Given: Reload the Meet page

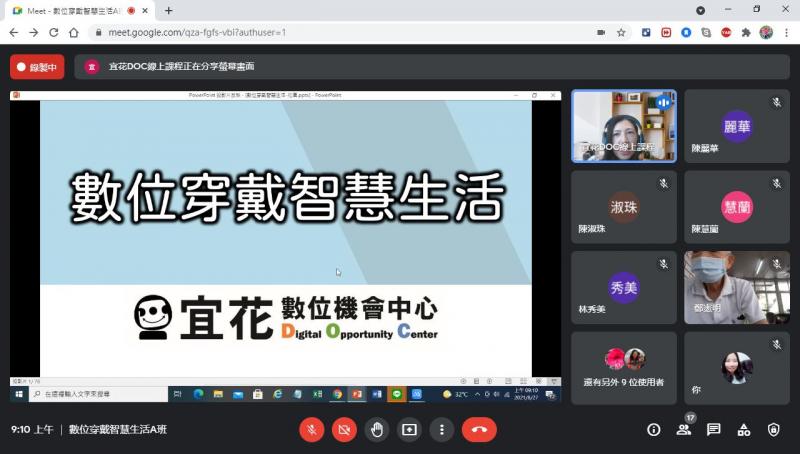Looking at the screenshot, I should pos(54,33).
